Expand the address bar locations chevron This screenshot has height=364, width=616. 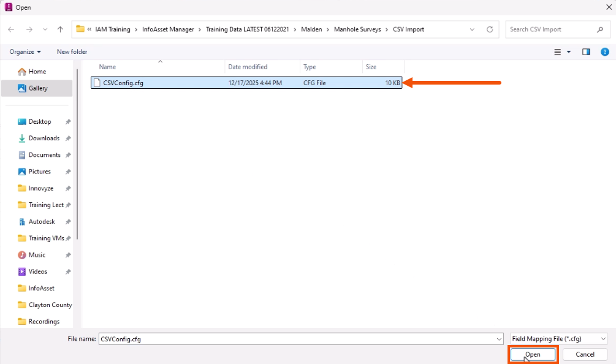(472, 29)
